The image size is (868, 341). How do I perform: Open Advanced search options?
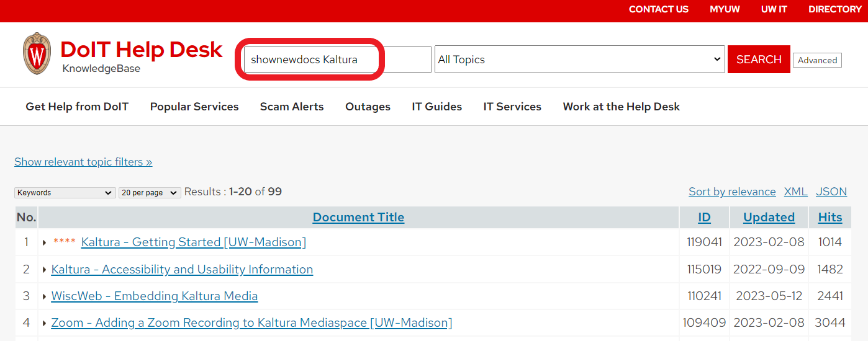click(x=817, y=60)
